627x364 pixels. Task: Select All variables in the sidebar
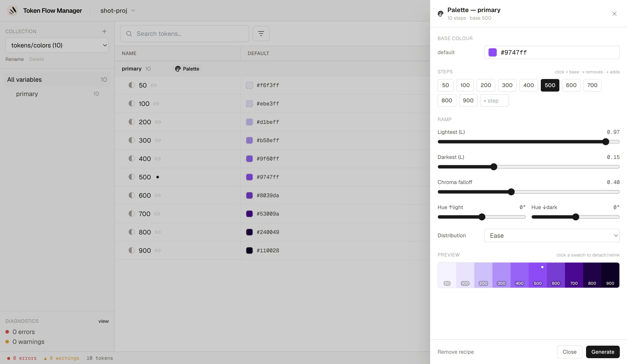click(x=57, y=80)
